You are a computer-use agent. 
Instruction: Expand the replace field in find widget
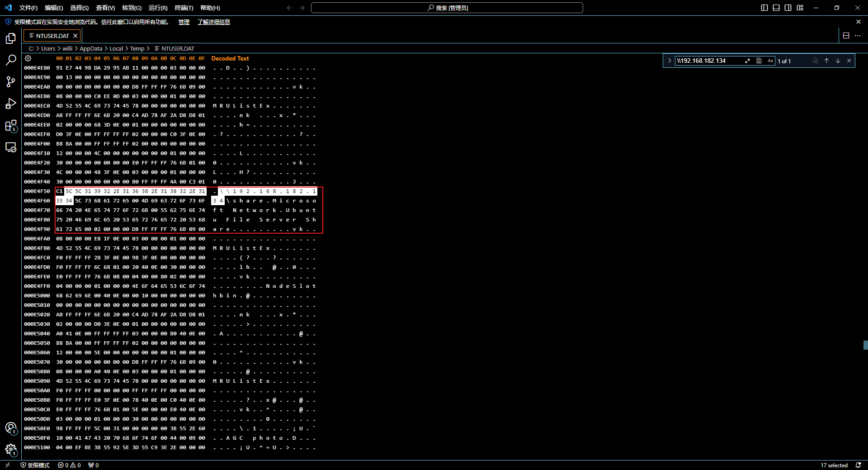670,61
